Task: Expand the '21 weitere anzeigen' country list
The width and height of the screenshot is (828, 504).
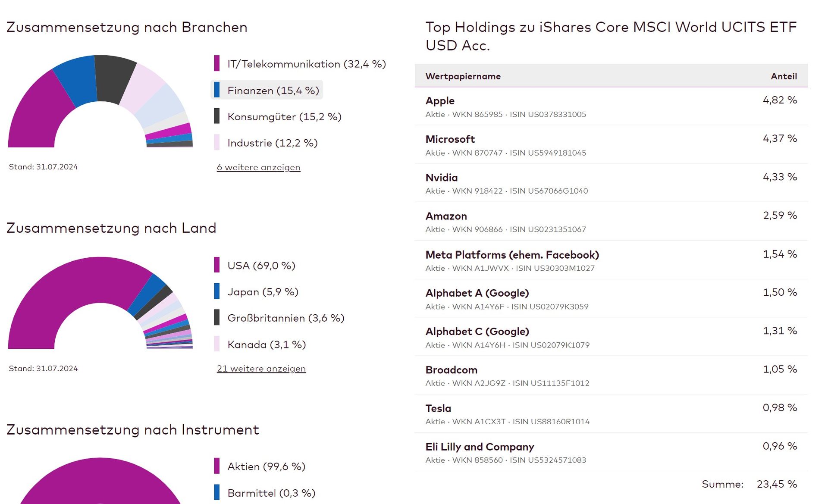Action: click(x=261, y=369)
